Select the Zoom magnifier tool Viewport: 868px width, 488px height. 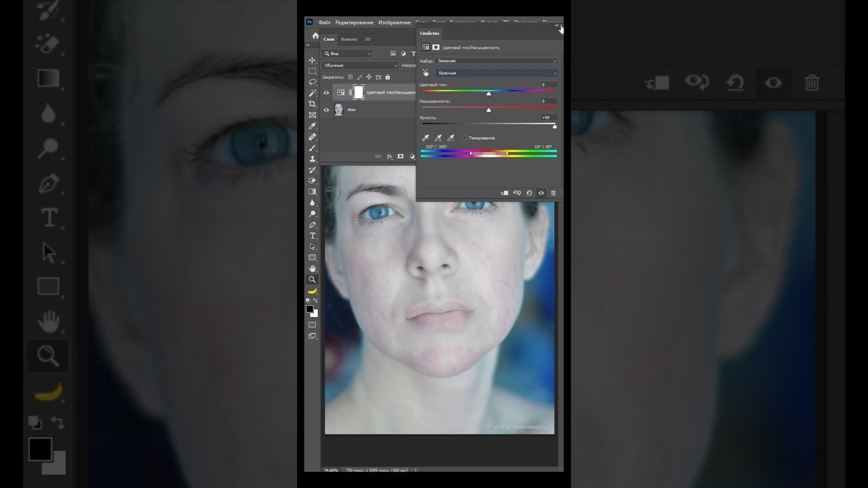313,279
